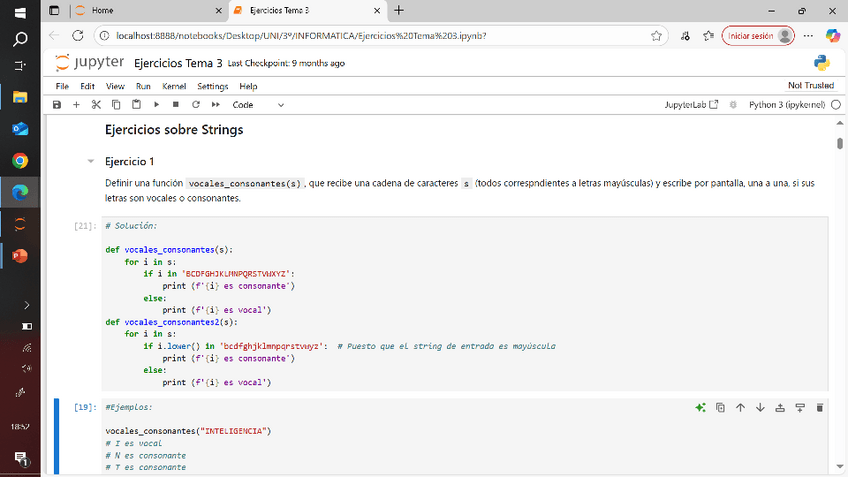Save the notebook with the floppy disk icon
Image resolution: width=848 pixels, height=477 pixels.
57,105
